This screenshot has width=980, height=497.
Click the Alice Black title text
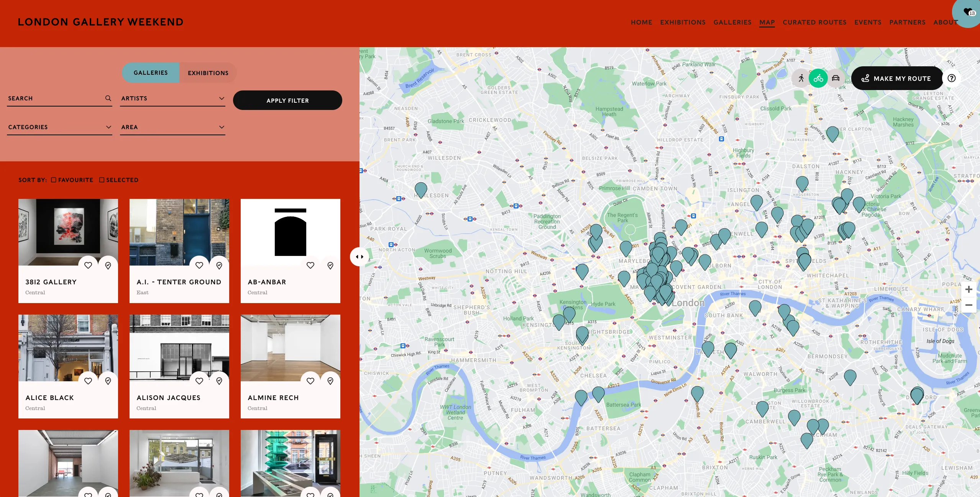[50, 398]
